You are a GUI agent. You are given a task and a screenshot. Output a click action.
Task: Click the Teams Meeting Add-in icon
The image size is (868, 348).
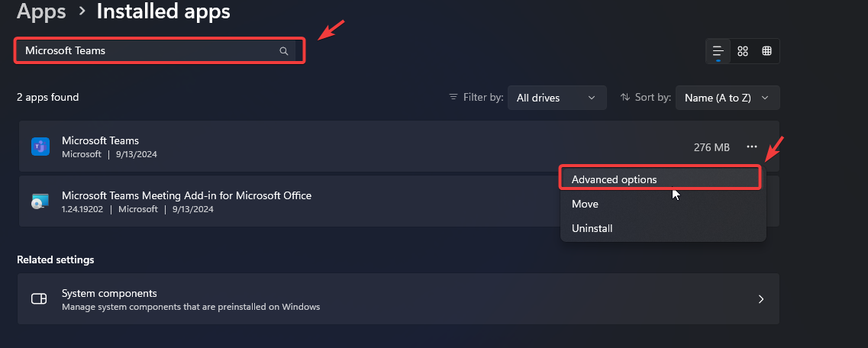click(x=40, y=201)
